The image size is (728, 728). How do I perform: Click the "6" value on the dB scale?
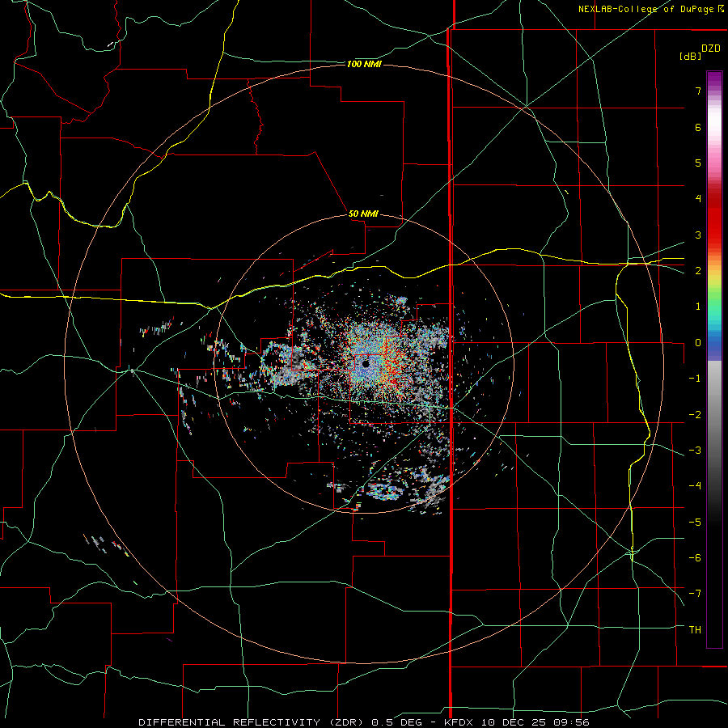[x=698, y=127]
